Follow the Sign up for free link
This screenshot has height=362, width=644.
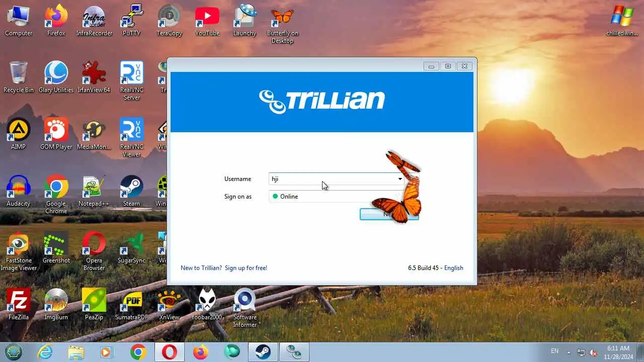pyautogui.click(x=246, y=268)
